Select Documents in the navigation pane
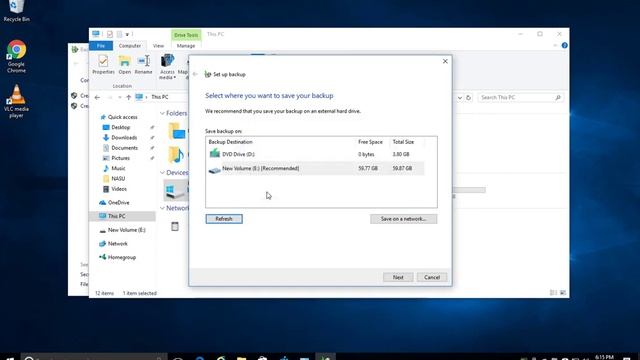The image size is (640, 360). [124, 148]
